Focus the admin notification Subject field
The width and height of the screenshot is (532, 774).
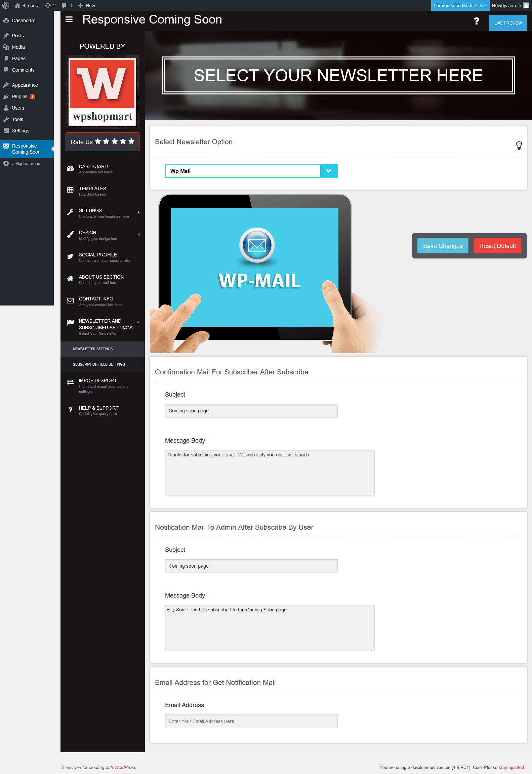(251, 566)
